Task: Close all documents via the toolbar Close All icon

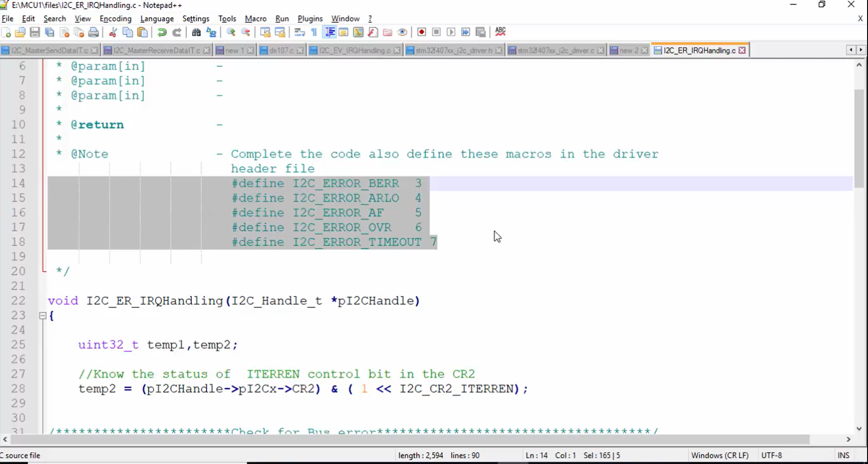Action: (79, 32)
